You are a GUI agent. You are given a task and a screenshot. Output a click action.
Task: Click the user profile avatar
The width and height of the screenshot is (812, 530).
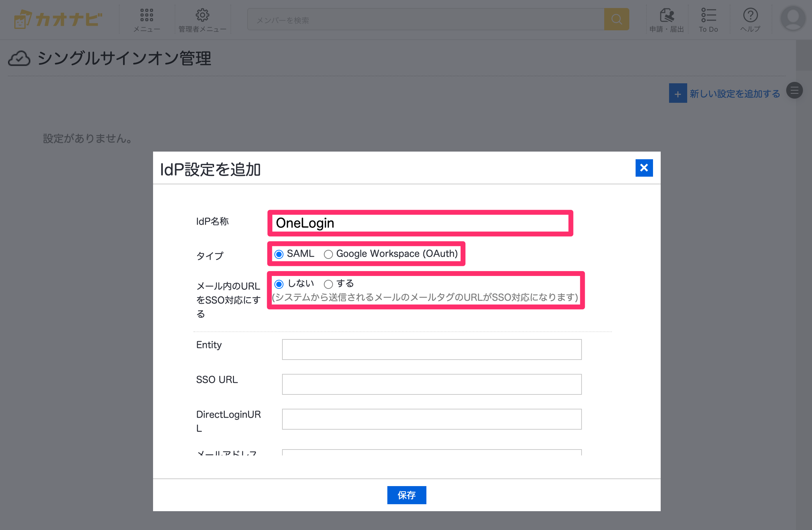(793, 19)
